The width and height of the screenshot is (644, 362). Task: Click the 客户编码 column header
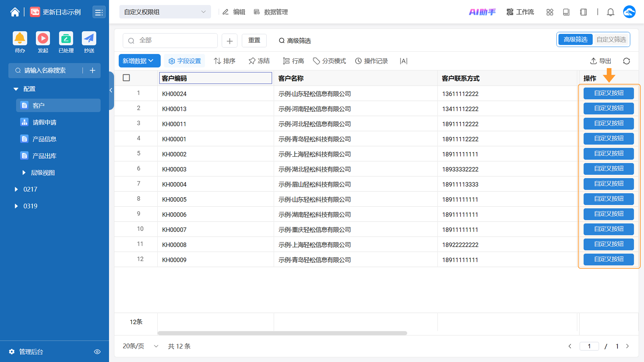pos(216,78)
